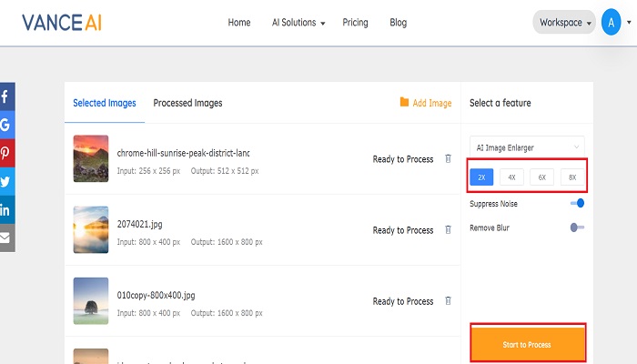This screenshot has width=637, height=364.
Task: Expand the AI Solutions menu
Action: pos(298,23)
